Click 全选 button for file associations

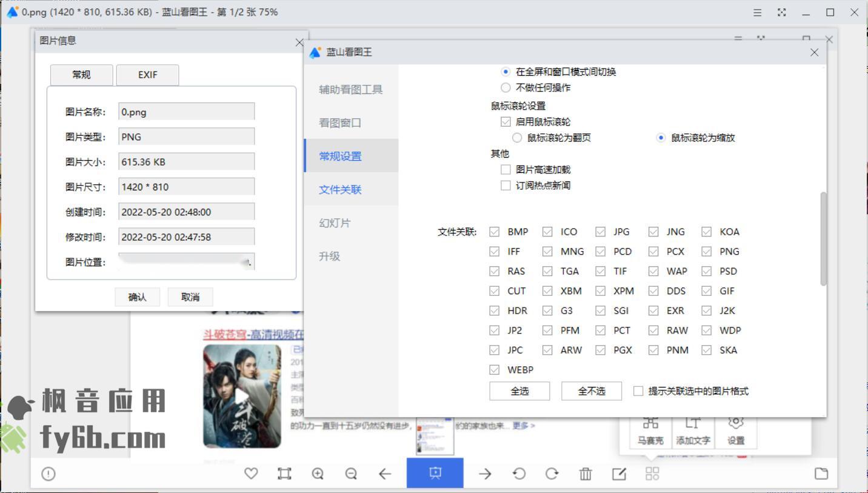(x=519, y=391)
